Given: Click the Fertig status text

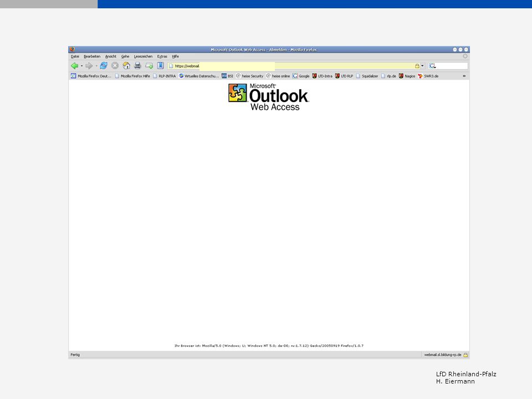Looking at the screenshot, I should pyautogui.click(x=75, y=355).
